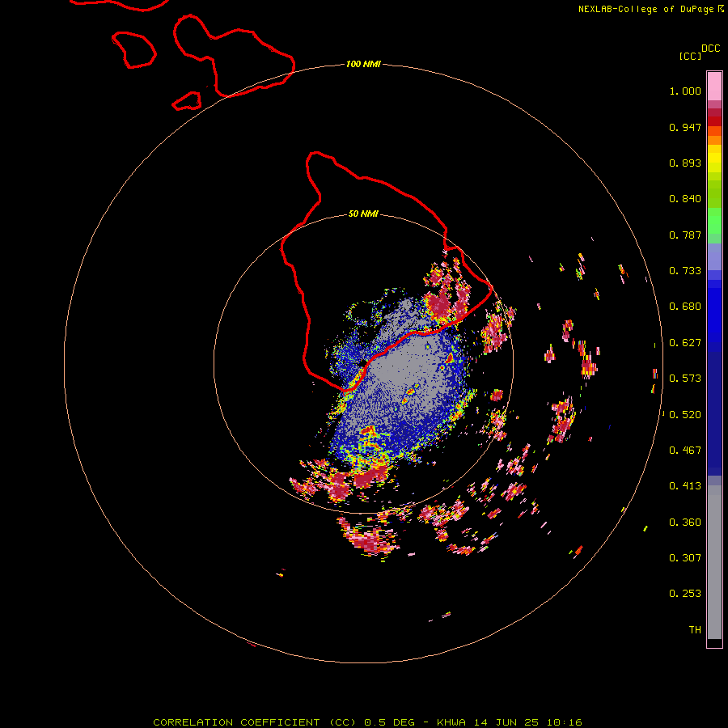This screenshot has height=728, width=728.
Task: Select the 1.000 scale value
Action: pos(685,91)
